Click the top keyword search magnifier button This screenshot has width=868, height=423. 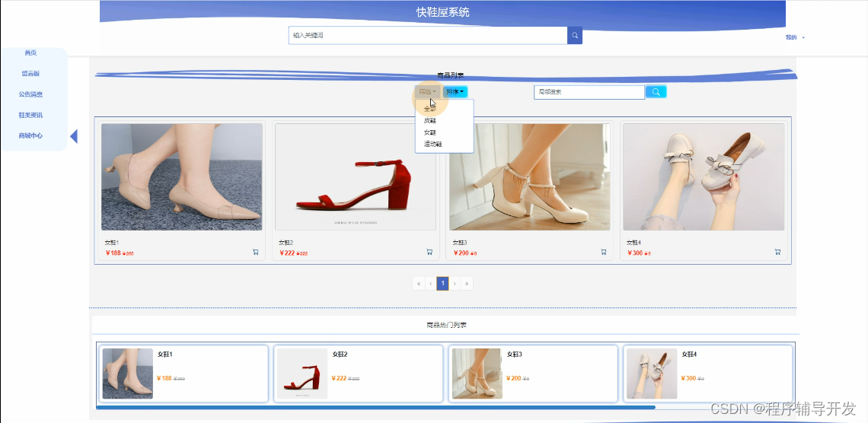click(575, 36)
